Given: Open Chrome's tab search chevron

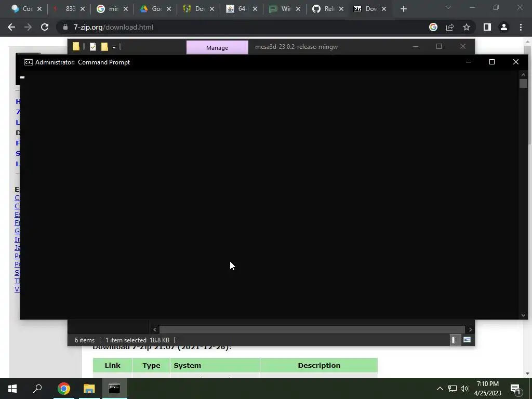Looking at the screenshot, I should click(448, 7).
